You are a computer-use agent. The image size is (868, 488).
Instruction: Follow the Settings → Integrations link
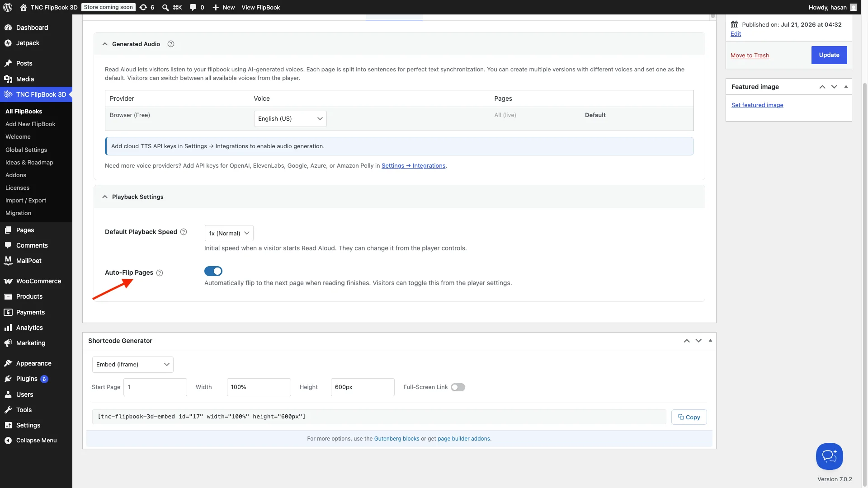tap(413, 166)
